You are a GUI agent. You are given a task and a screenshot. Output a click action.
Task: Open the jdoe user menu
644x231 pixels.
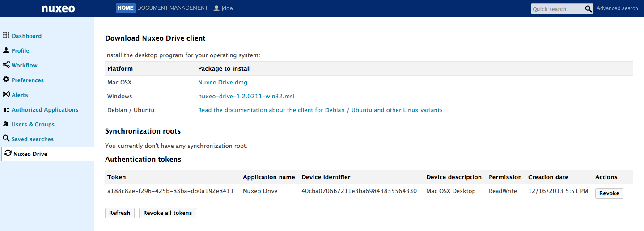point(223,8)
